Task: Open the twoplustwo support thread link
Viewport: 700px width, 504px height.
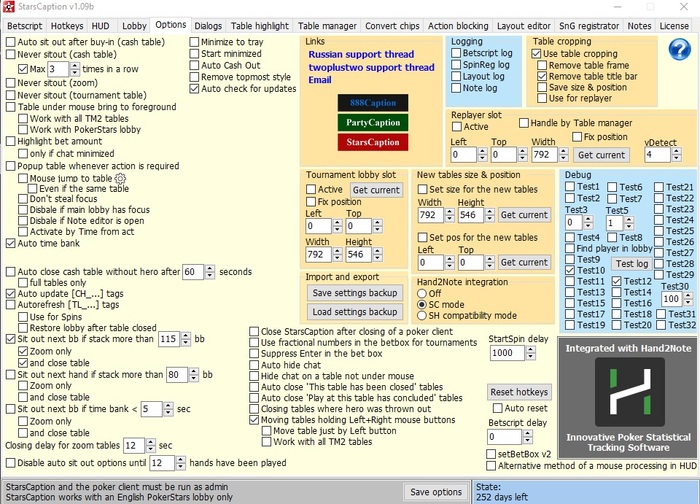Action: pos(371,67)
